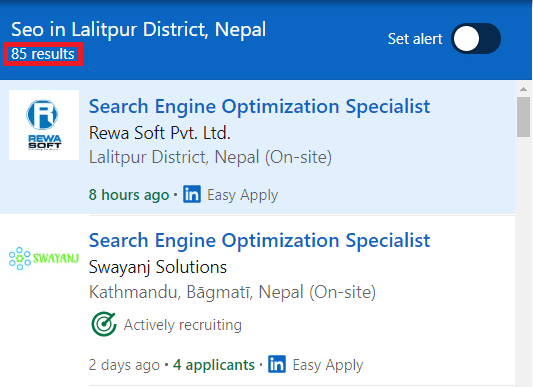Click the '4 applicants' text

214,365
